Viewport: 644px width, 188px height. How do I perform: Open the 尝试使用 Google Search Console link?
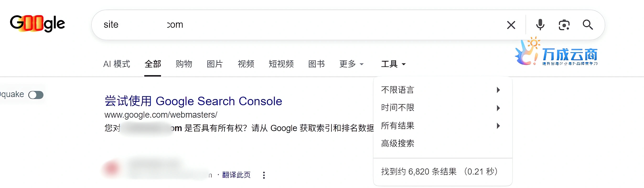(193, 101)
